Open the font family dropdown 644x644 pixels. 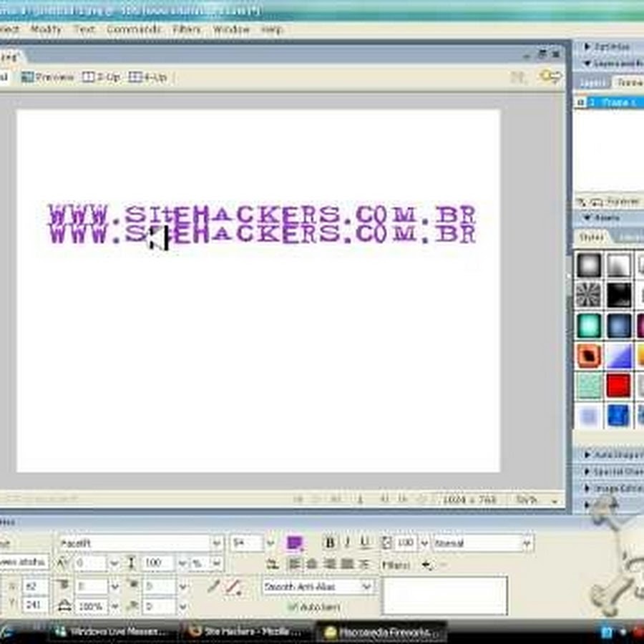[217, 543]
